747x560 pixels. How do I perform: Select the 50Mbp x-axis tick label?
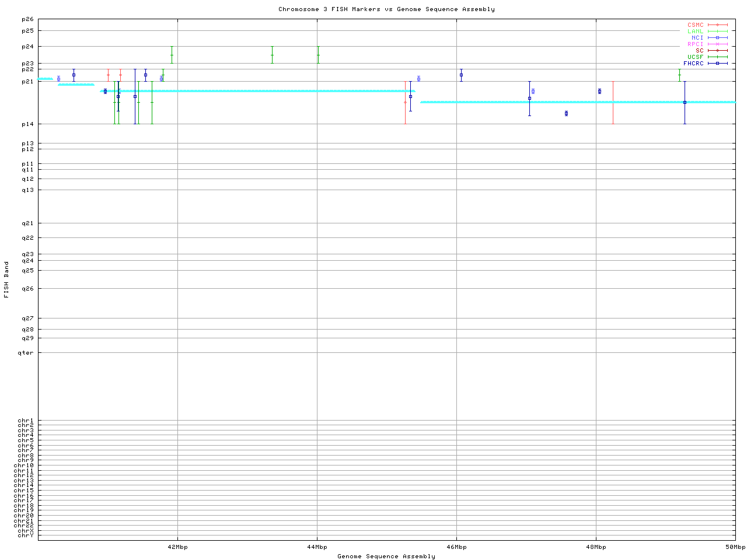pyautogui.click(x=735, y=547)
